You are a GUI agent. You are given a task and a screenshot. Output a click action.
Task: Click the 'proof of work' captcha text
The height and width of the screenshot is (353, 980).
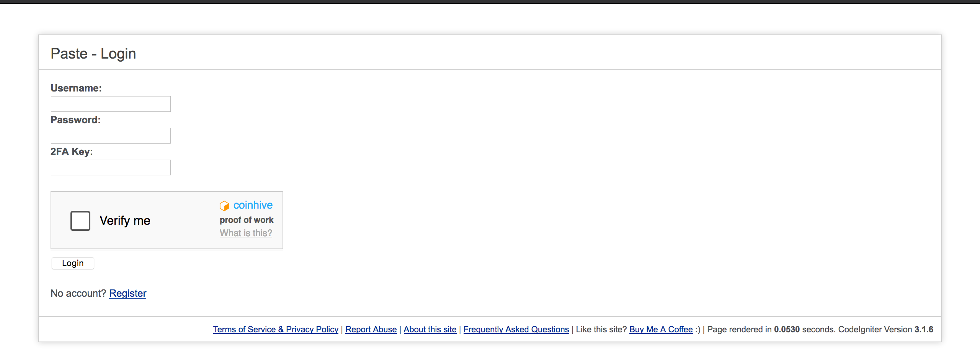tap(246, 220)
